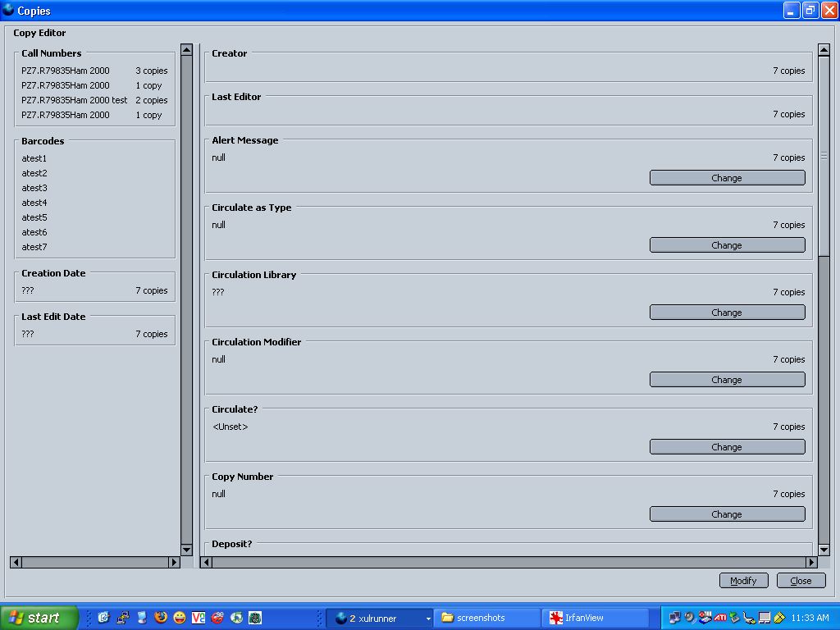Click the IrfanView red splat taskbar icon
840x630 pixels.
click(556, 618)
